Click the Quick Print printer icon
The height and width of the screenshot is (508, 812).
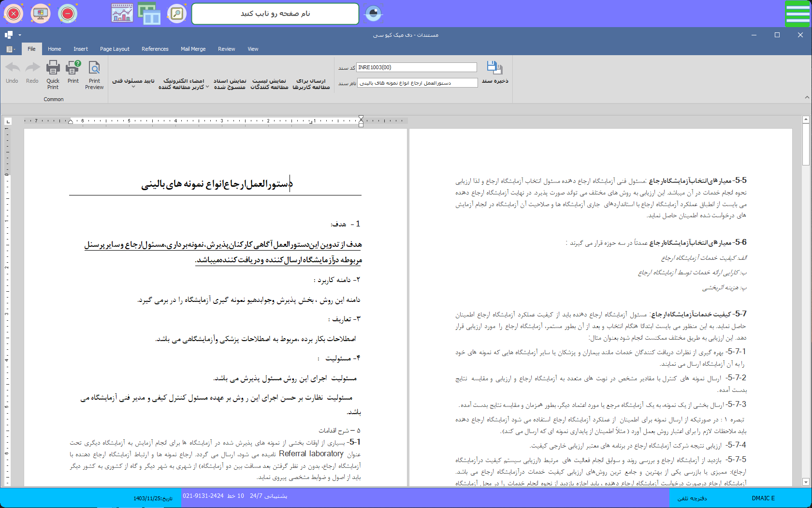coord(53,68)
